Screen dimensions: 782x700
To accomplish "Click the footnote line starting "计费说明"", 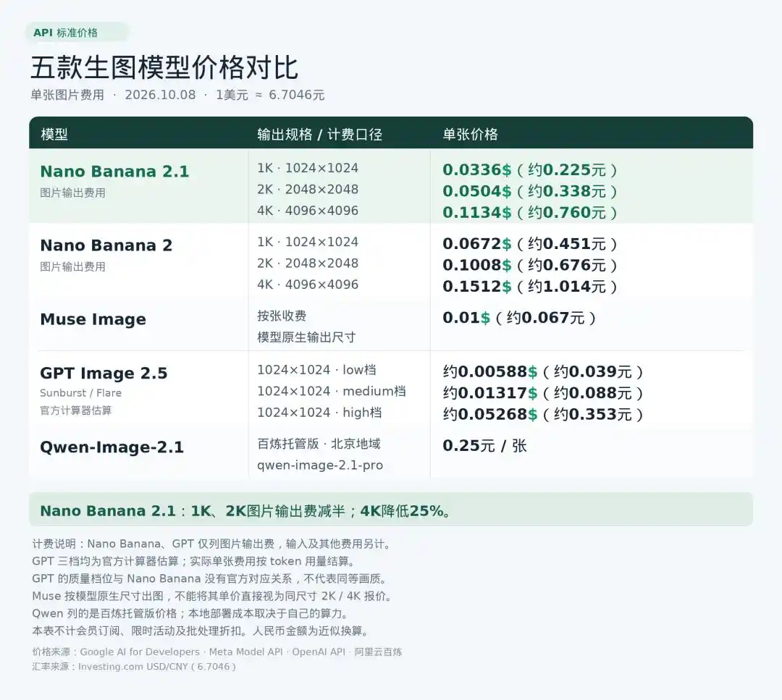I will click(212, 544).
